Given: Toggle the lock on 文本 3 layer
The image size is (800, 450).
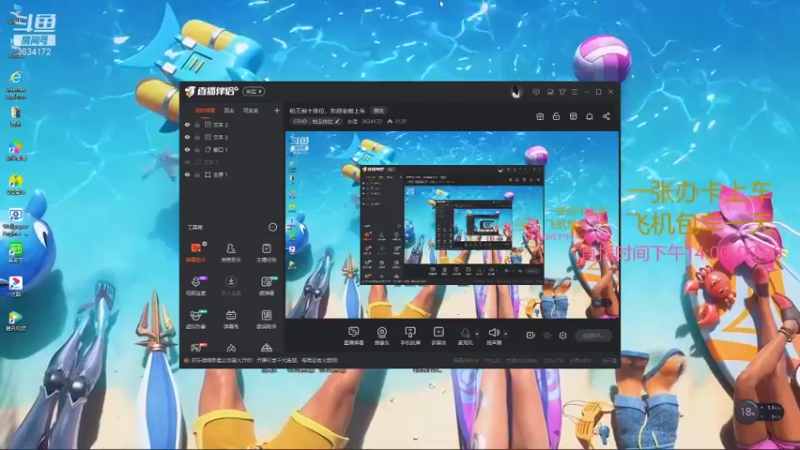Looking at the screenshot, I should tap(197, 137).
